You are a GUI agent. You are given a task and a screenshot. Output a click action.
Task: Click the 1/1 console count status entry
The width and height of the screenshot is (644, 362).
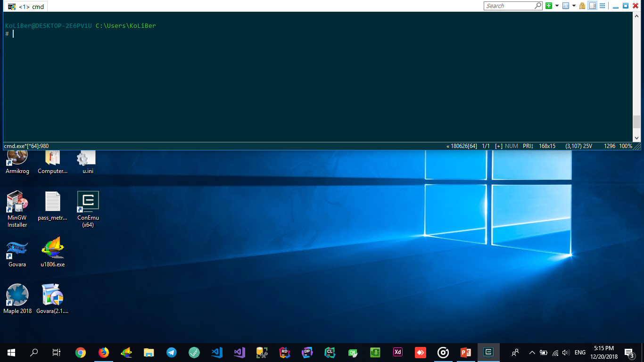click(x=486, y=146)
